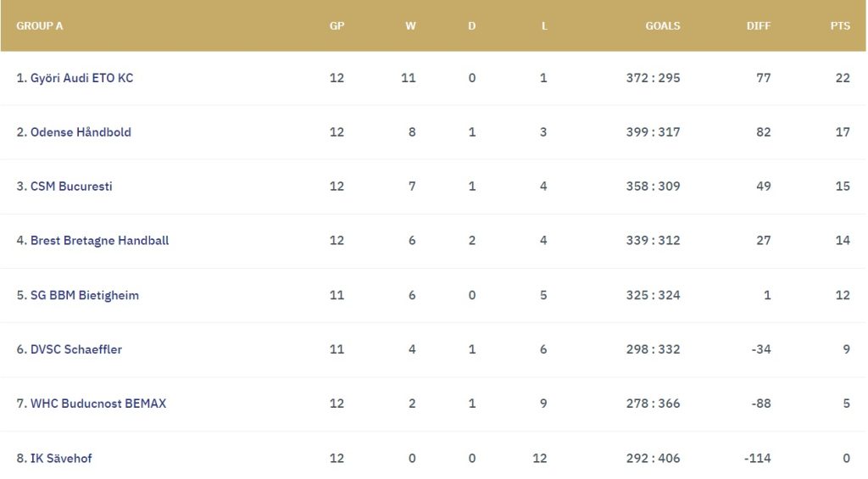This screenshot has width=868, height=479.
Task: Click Odense's 17 points value
Action: pyautogui.click(x=842, y=132)
